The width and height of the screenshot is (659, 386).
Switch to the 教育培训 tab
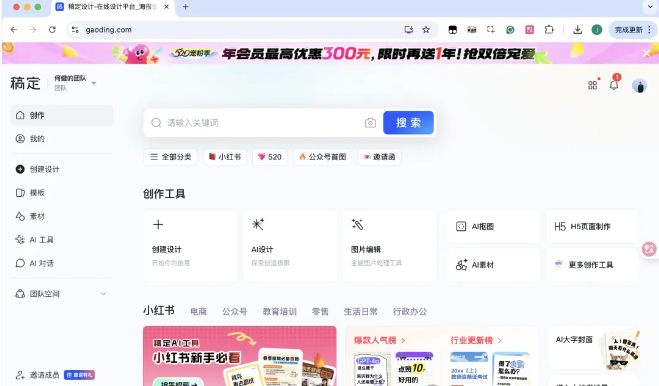click(x=279, y=312)
